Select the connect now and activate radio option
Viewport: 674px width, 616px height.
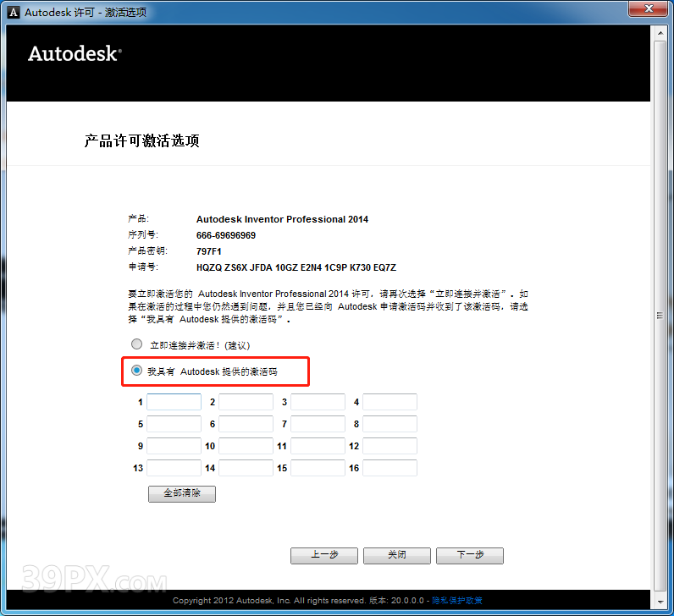click(x=136, y=344)
